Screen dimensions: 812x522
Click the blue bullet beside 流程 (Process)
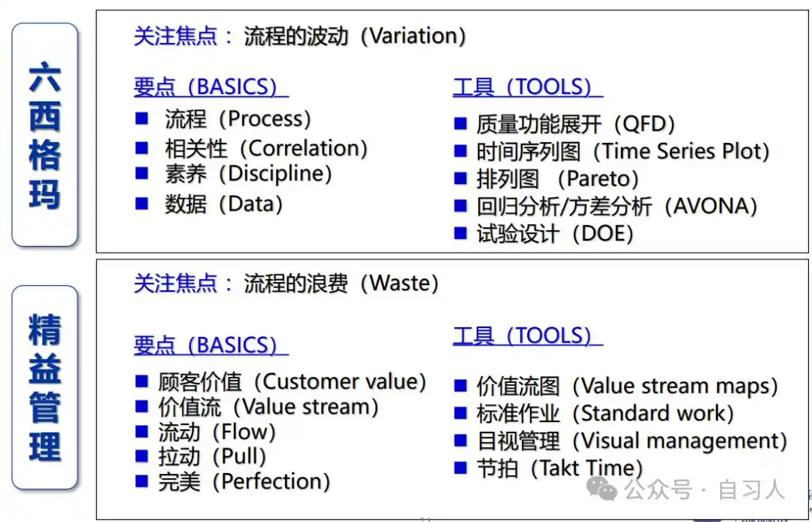point(141,119)
